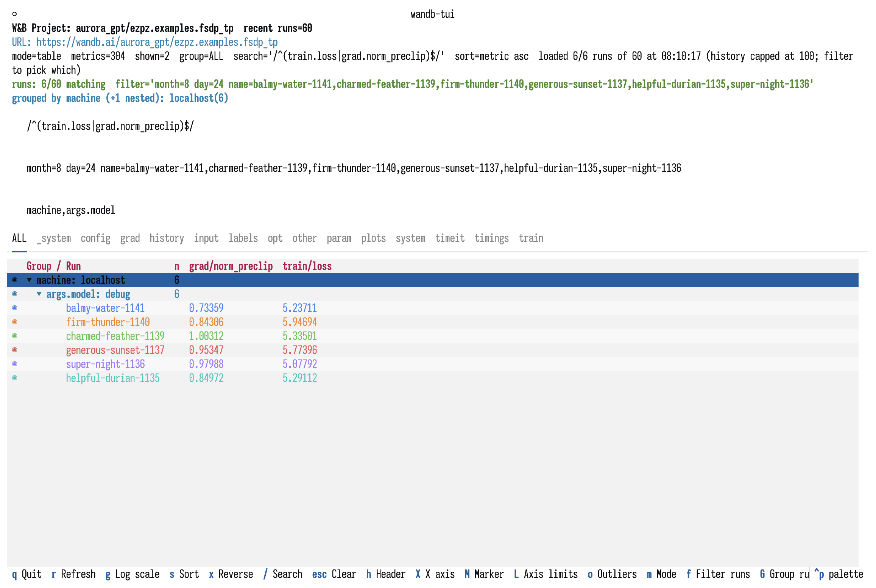Image resolution: width=876 pixels, height=588 pixels.
Task: Open the timings tab
Action: [492, 238]
